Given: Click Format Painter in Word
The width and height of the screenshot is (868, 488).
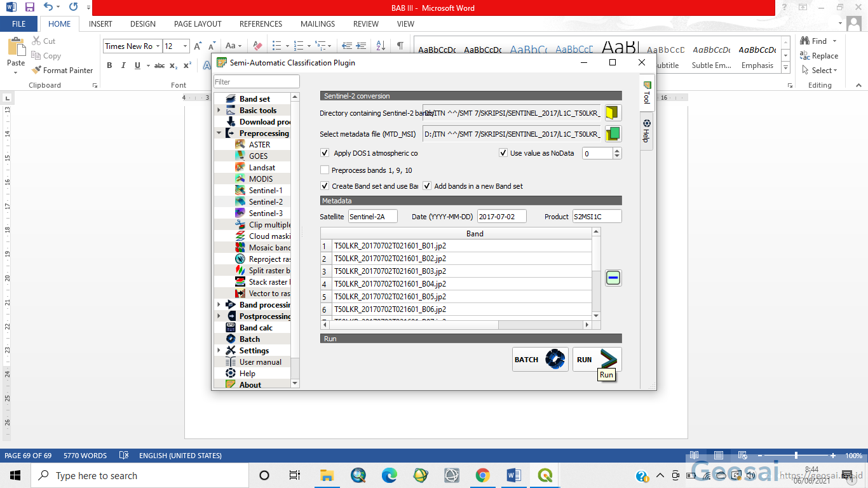Looking at the screenshot, I should pyautogui.click(x=62, y=71).
